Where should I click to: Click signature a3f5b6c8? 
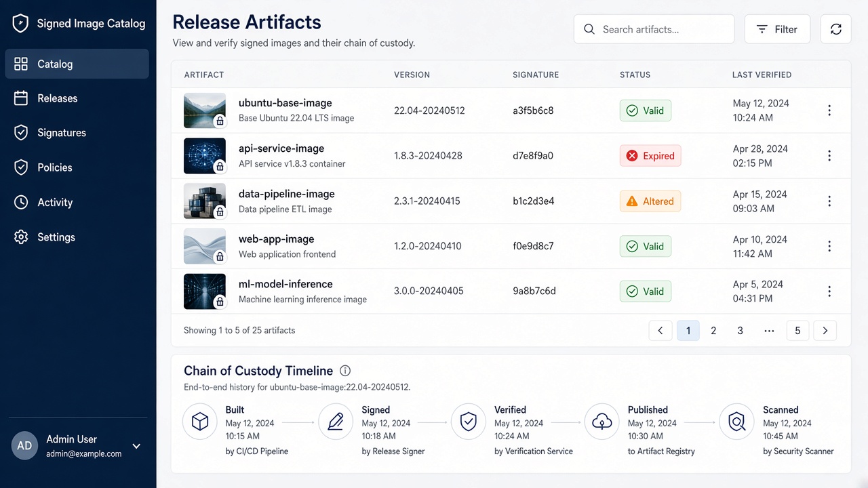[x=533, y=110]
